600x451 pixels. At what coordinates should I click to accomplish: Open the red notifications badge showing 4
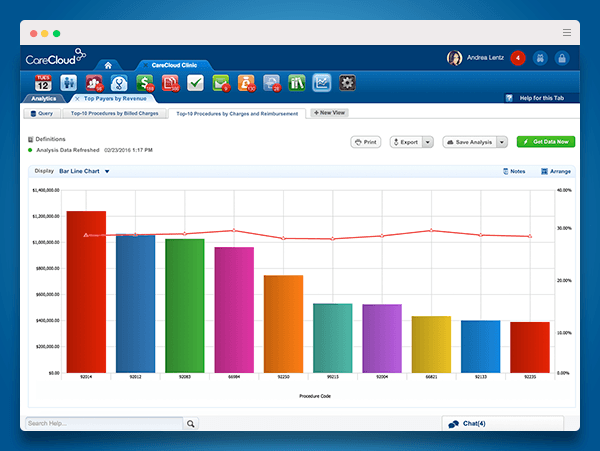pos(518,58)
